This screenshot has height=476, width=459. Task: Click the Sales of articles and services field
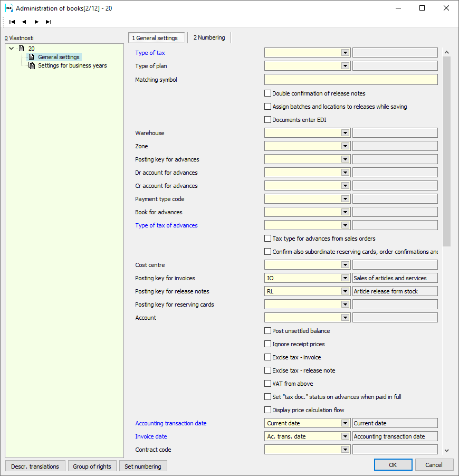point(395,278)
